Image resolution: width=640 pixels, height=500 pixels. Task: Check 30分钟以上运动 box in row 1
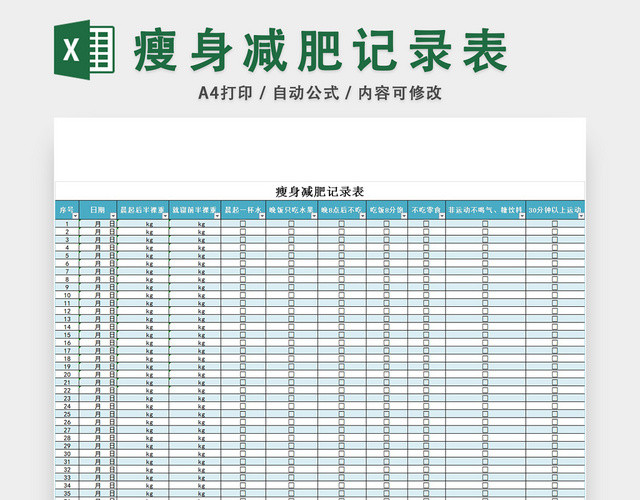tap(555, 224)
